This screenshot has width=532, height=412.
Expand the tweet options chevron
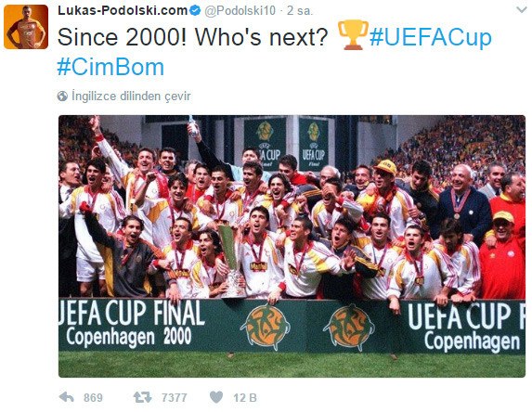pyautogui.click(x=522, y=10)
